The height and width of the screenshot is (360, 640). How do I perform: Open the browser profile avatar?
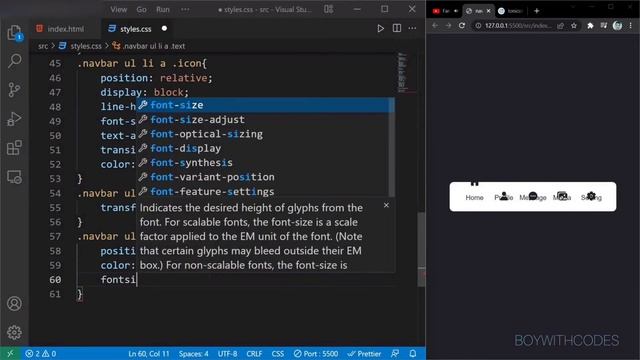tap(618, 26)
